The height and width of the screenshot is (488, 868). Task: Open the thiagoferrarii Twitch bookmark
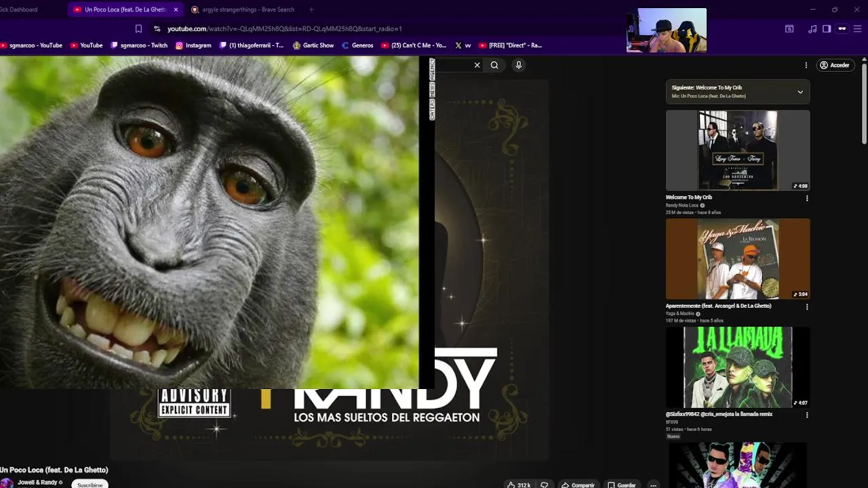click(x=252, y=45)
